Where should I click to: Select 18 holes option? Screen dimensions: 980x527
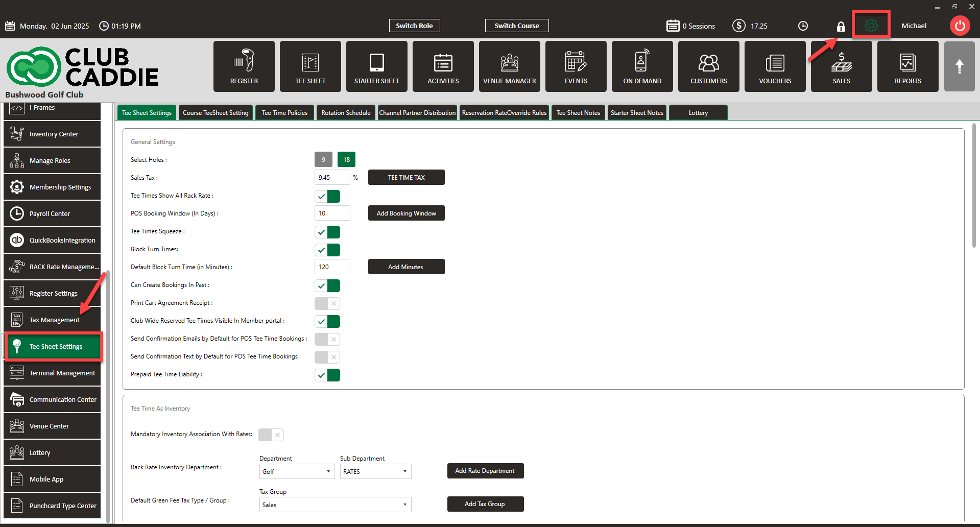[347, 159]
